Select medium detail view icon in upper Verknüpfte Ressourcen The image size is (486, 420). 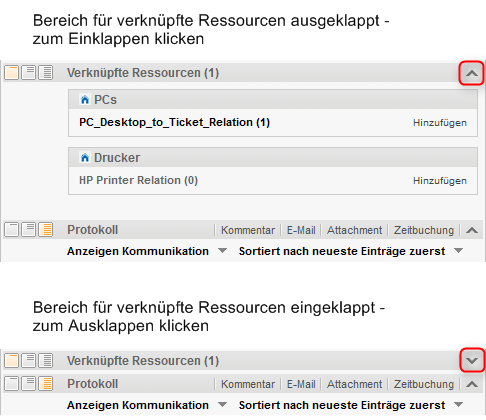point(28,73)
